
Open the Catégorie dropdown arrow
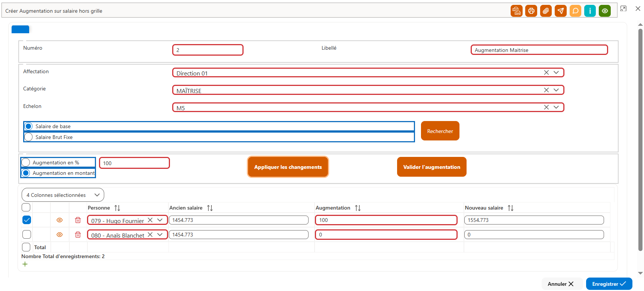[x=556, y=90]
